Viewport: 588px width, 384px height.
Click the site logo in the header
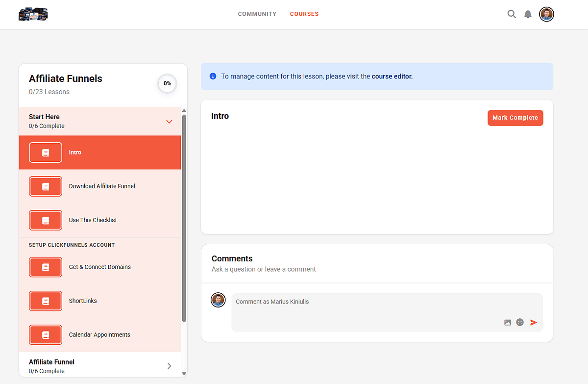(33, 14)
